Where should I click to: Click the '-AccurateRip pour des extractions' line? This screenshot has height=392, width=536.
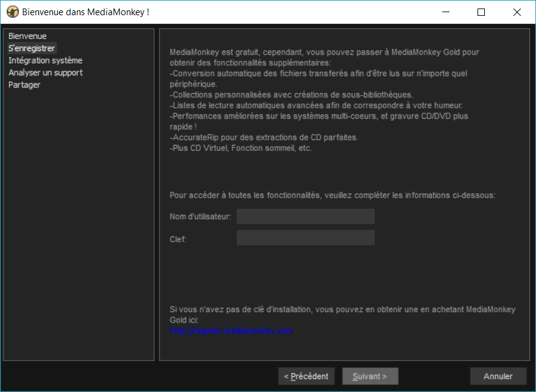click(264, 138)
